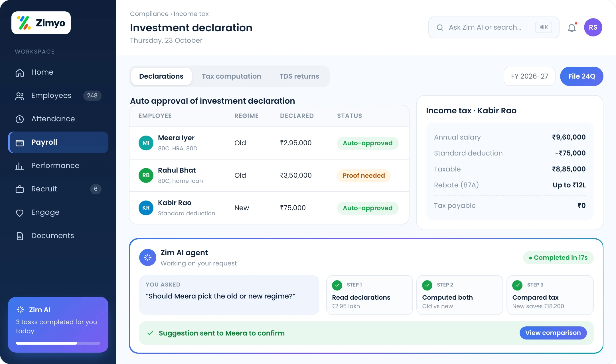The image size is (616, 364).
Task: Click Kabir Rao's KR avatar
Action: point(146,208)
